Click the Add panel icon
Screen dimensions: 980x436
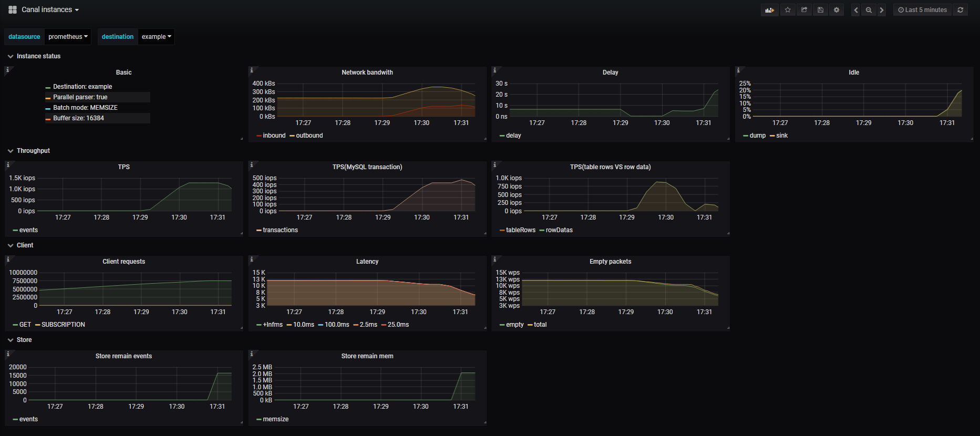770,10
